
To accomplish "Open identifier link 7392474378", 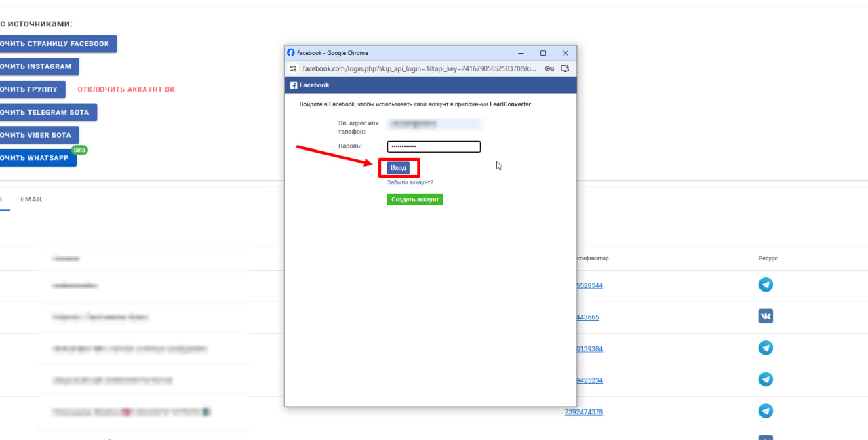I will click(x=583, y=412).
